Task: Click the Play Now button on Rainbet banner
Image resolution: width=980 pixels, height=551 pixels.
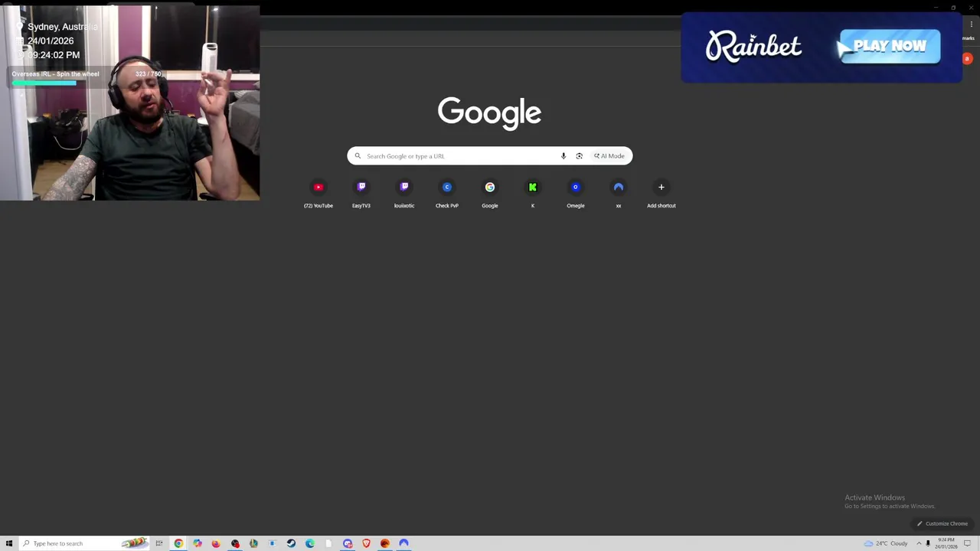Action: [890, 46]
